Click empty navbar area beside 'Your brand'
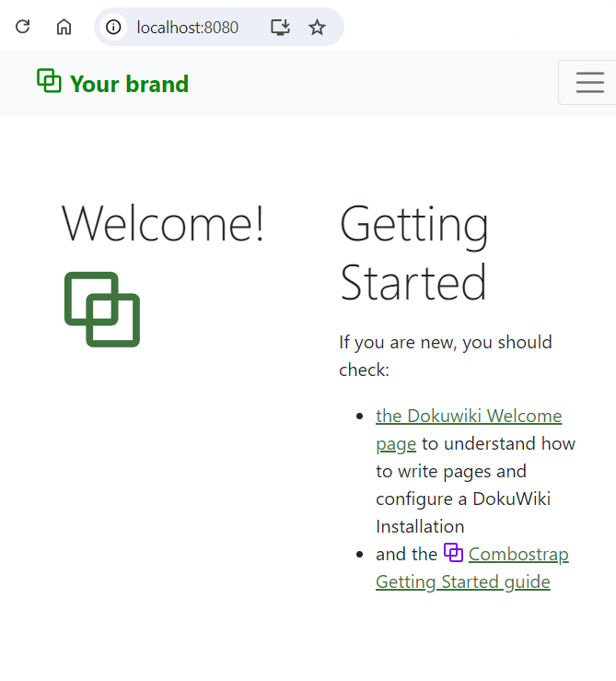This screenshot has width=616, height=681. (x=368, y=84)
